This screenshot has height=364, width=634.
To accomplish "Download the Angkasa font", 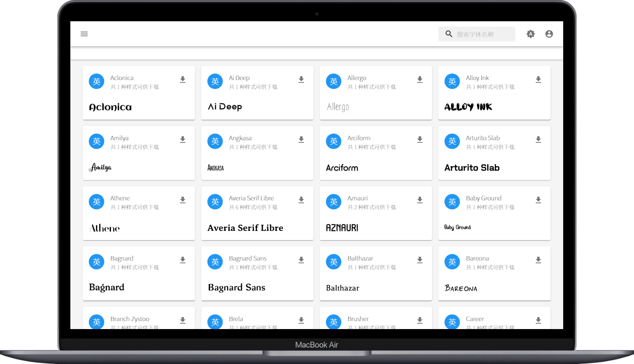I will [301, 140].
